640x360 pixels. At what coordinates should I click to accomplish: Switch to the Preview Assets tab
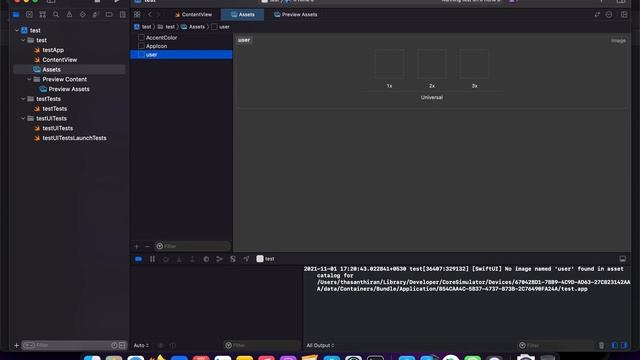pyautogui.click(x=296, y=15)
